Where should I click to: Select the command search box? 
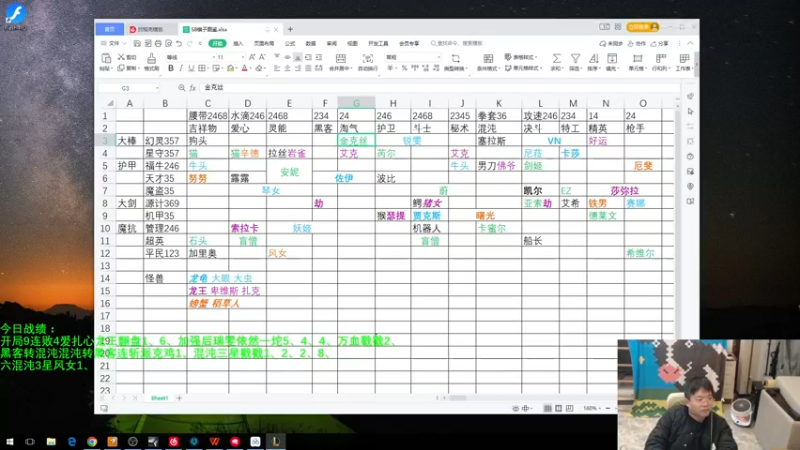[x=457, y=43]
